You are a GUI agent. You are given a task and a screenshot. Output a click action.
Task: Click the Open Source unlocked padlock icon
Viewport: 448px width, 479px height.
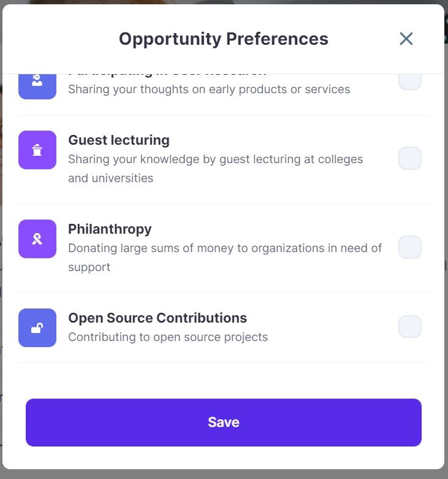click(37, 328)
